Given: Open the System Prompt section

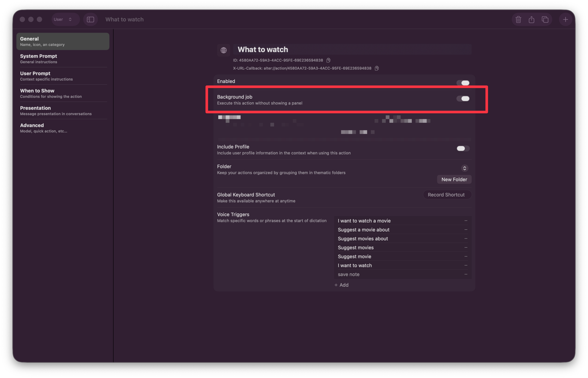Looking at the screenshot, I should [x=63, y=58].
